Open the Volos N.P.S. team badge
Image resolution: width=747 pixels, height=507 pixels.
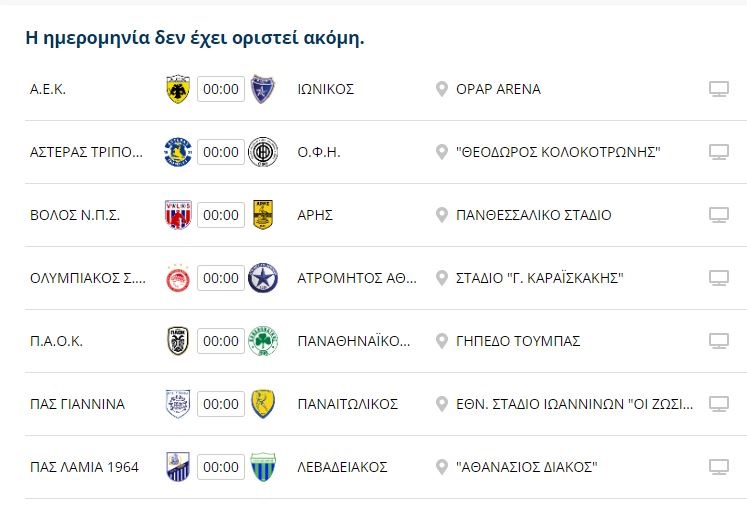178,215
